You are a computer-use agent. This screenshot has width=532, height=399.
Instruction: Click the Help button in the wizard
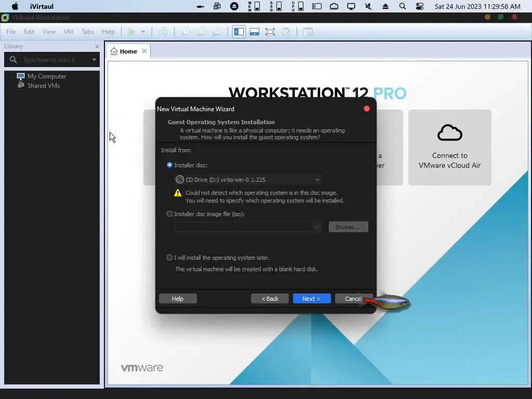click(178, 299)
